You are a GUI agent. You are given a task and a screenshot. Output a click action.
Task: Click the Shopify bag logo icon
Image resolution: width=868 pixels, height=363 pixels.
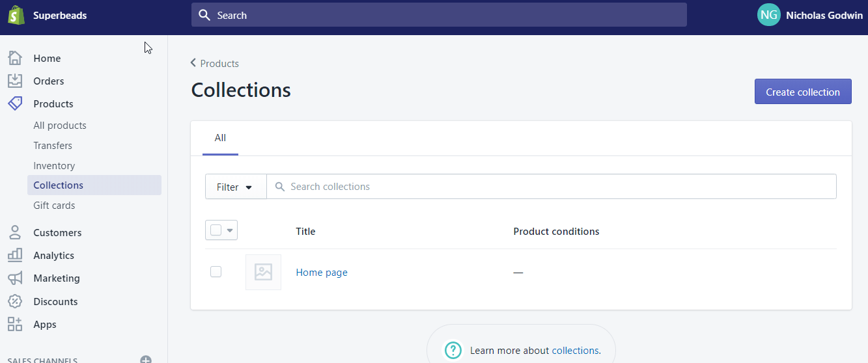(16, 15)
